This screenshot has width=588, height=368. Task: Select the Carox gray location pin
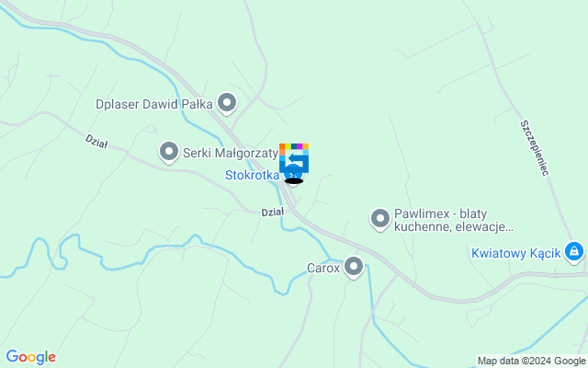click(354, 268)
